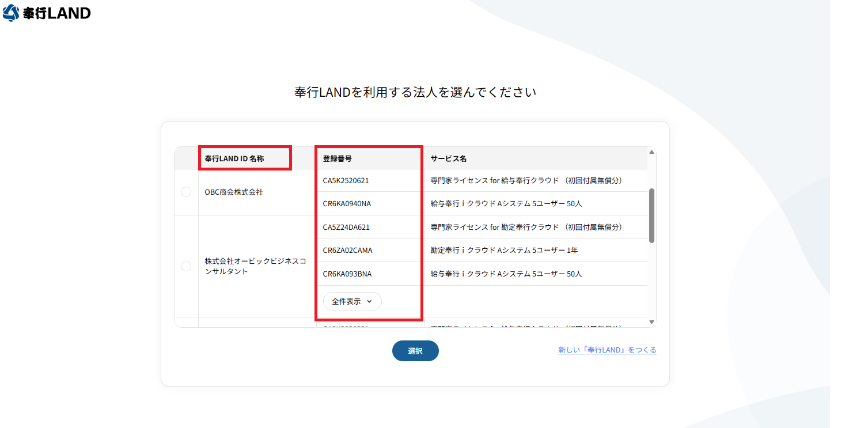Select the OBC商会株式会社 radio button
The width and height of the screenshot is (868, 428).
[186, 192]
